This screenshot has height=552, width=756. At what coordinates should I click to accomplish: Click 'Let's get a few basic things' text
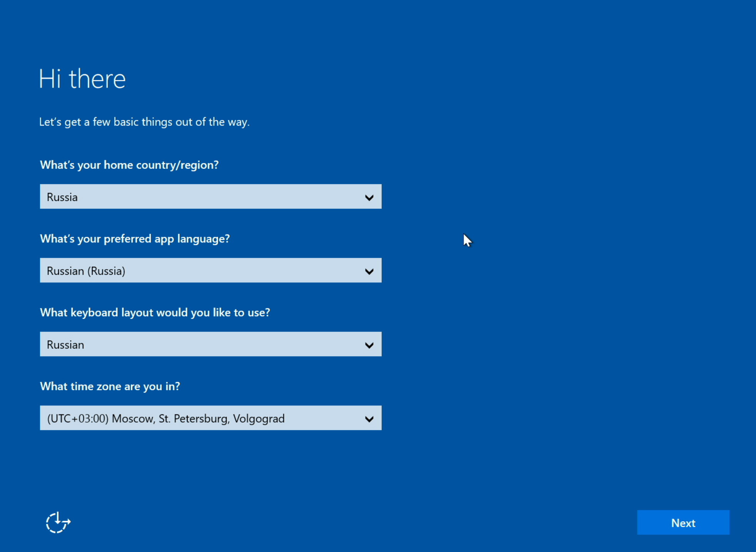click(x=144, y=122)
